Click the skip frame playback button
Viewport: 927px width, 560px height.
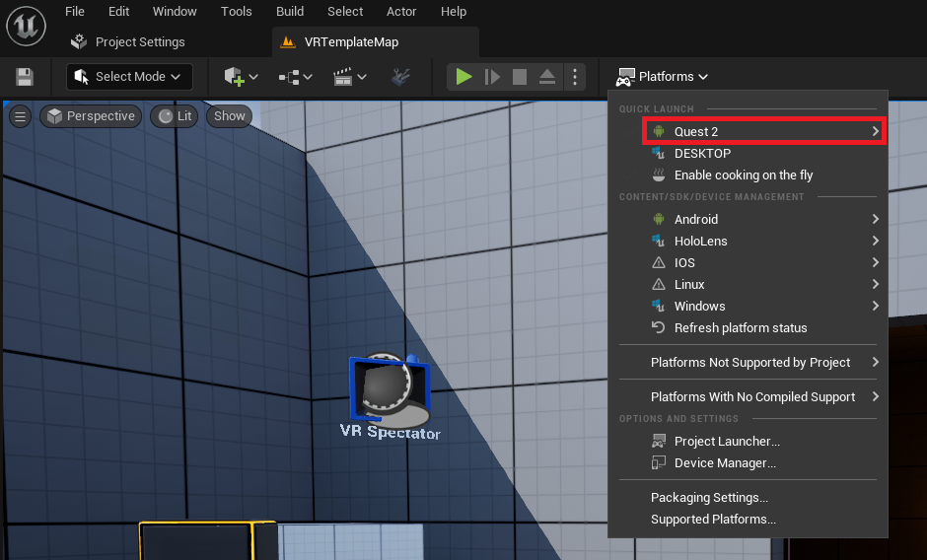pos(492,77)
